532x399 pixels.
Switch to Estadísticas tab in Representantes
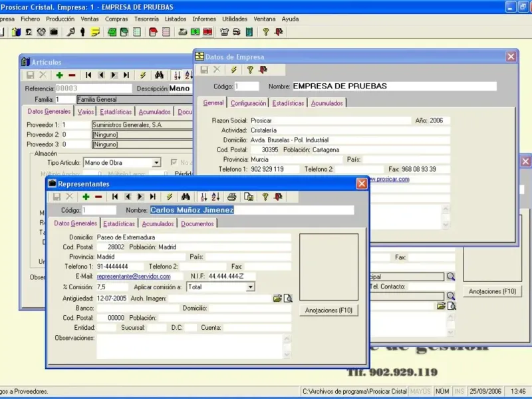(x=119, y=224)
